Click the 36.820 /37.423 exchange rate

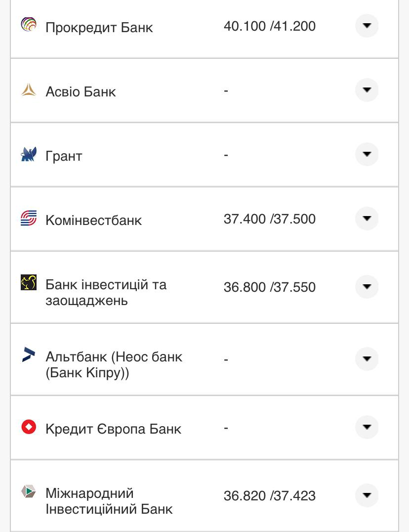click(269, 496)
